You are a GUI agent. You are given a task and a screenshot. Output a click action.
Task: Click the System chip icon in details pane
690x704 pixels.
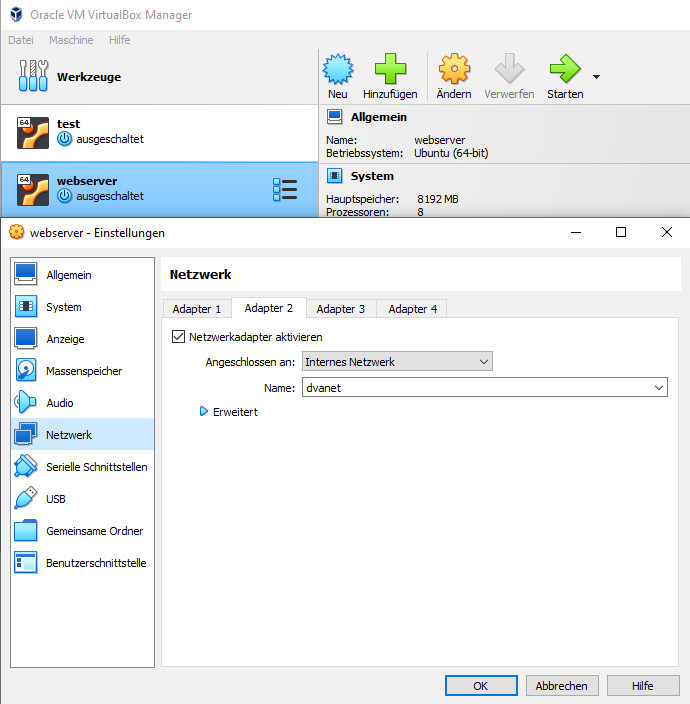click(x=334, y=176)
